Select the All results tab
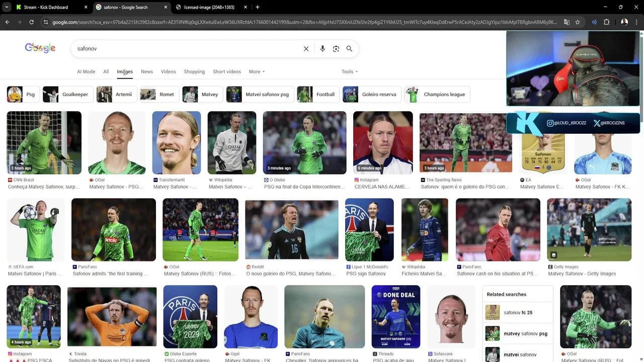644x362 pixels. coord(106,71)
